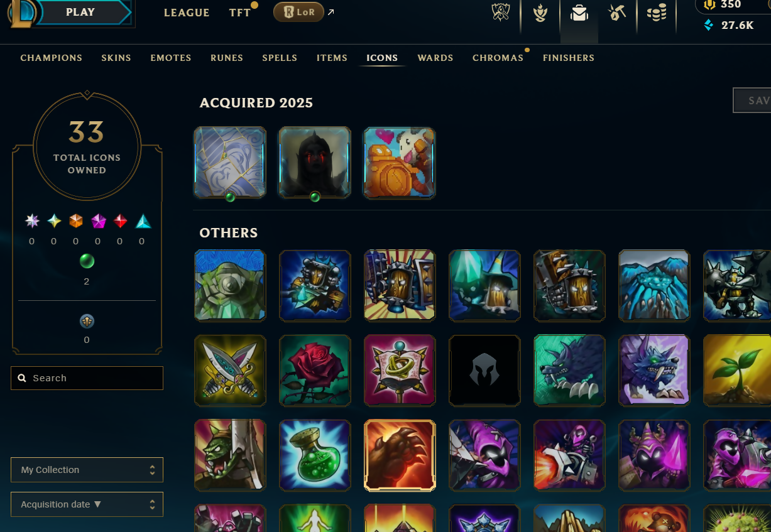
Task: Open the Loot hammer icon
Action: (617, 13)
